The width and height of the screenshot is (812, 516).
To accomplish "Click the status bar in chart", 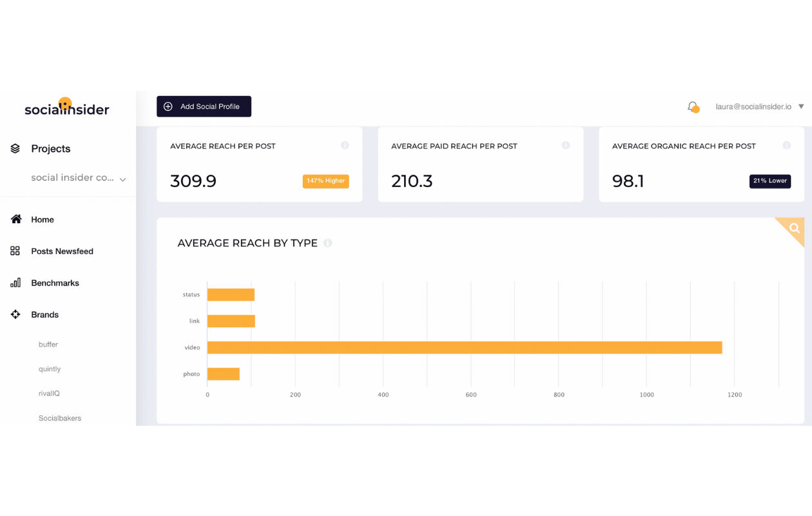I will point(231,295).
